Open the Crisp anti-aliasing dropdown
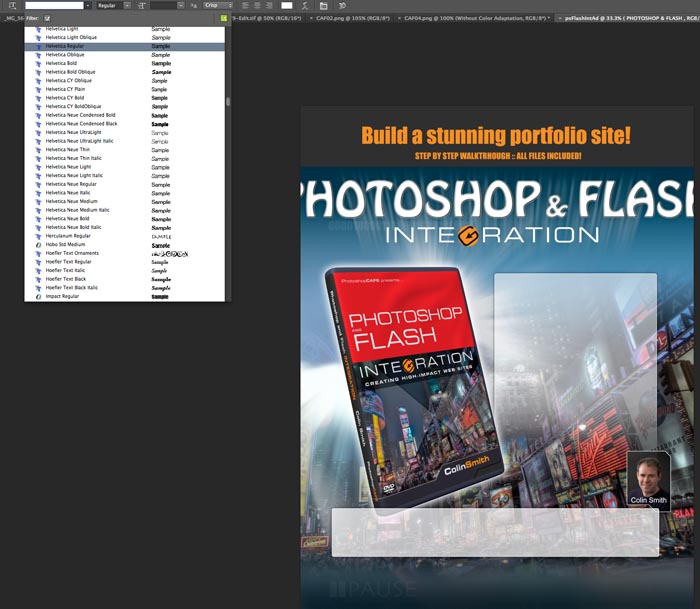Screen dimensions: 700x609 point(218,5)
